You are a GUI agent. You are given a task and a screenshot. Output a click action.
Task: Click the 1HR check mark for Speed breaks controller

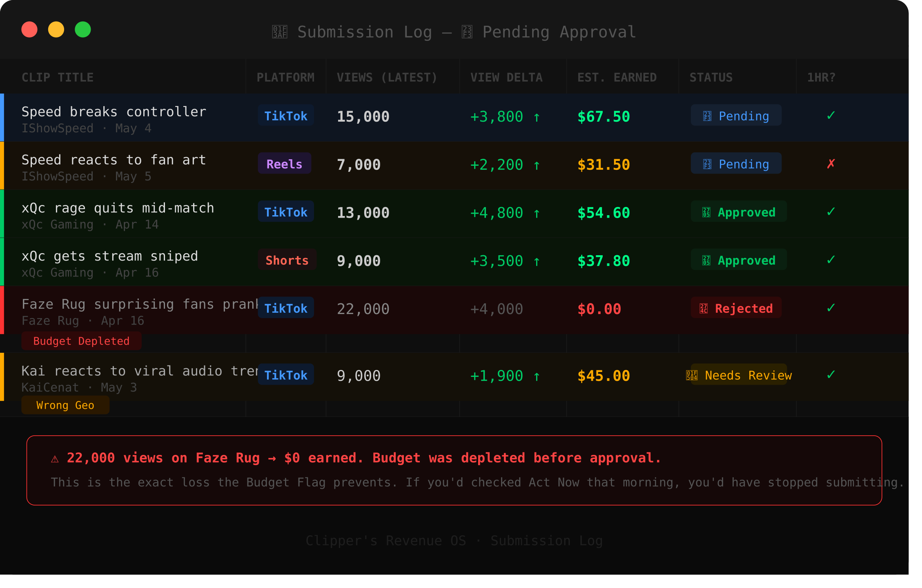click(x=831, y=116)
